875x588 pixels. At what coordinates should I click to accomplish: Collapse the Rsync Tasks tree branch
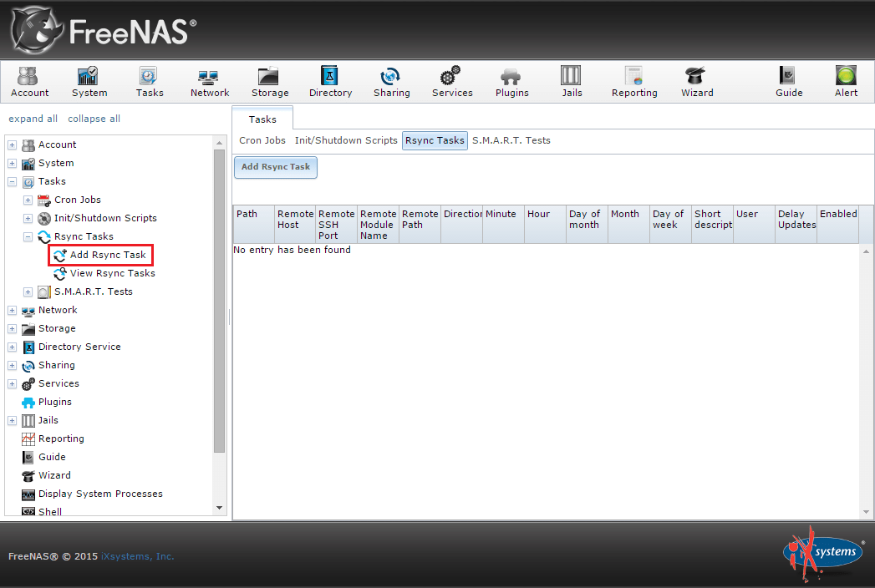[x=26, y=236]
